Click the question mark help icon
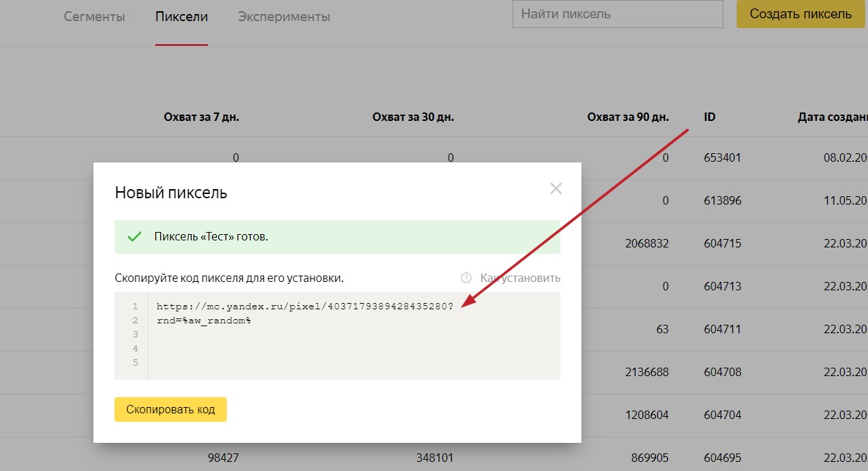The height and width of the screenshot is (471, 868). (466, 278)
